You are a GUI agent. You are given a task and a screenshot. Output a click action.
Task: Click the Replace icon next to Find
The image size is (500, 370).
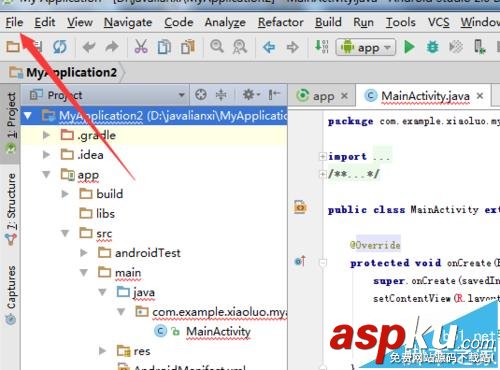click(x=240, y=47)
